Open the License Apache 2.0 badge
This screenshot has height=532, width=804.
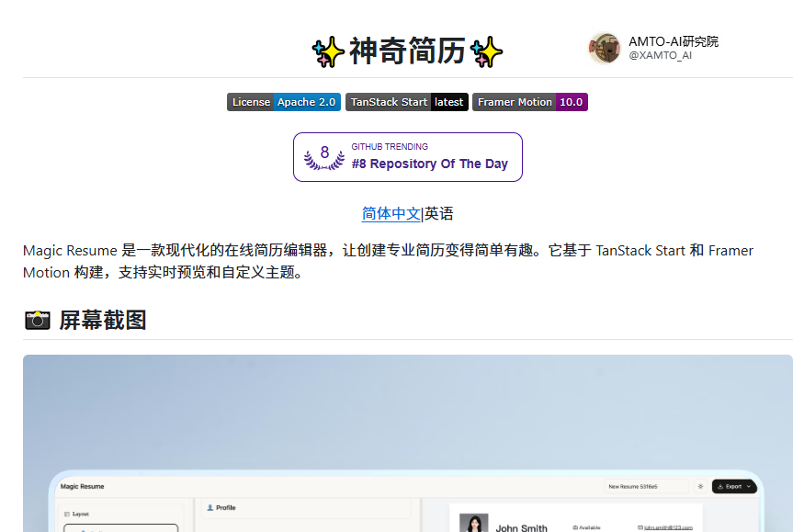pos(284,102)
